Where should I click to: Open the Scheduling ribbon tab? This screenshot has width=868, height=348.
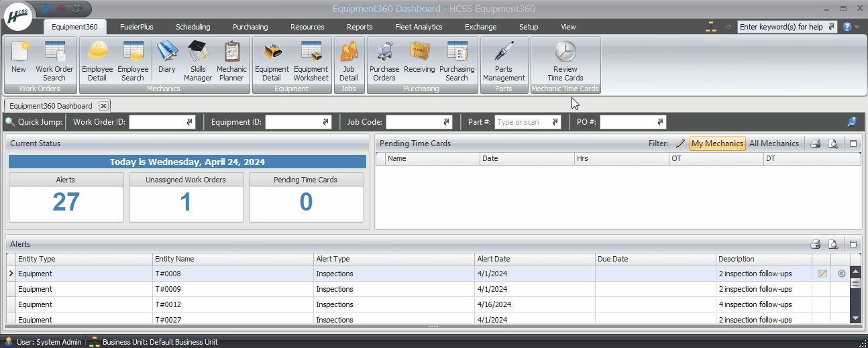point(193,27)
